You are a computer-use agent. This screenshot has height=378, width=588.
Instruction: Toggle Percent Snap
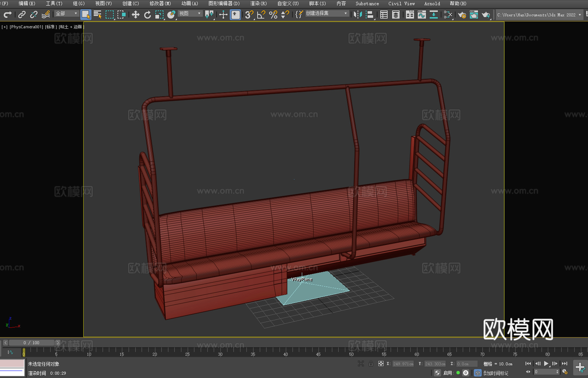[273, 14]
